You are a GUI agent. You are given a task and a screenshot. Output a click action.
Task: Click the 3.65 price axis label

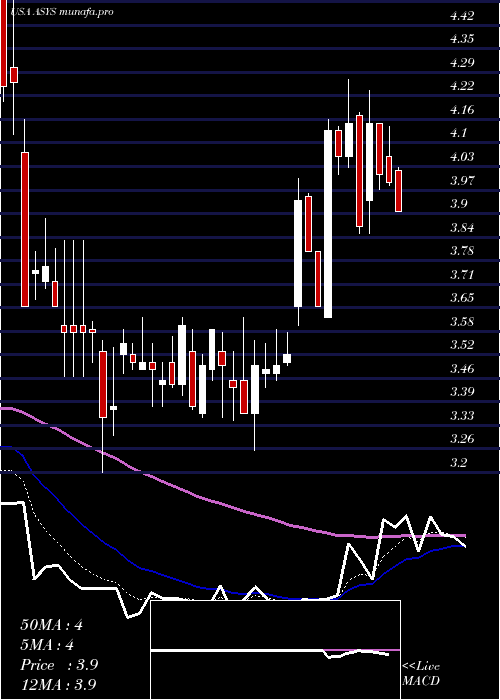462,298
